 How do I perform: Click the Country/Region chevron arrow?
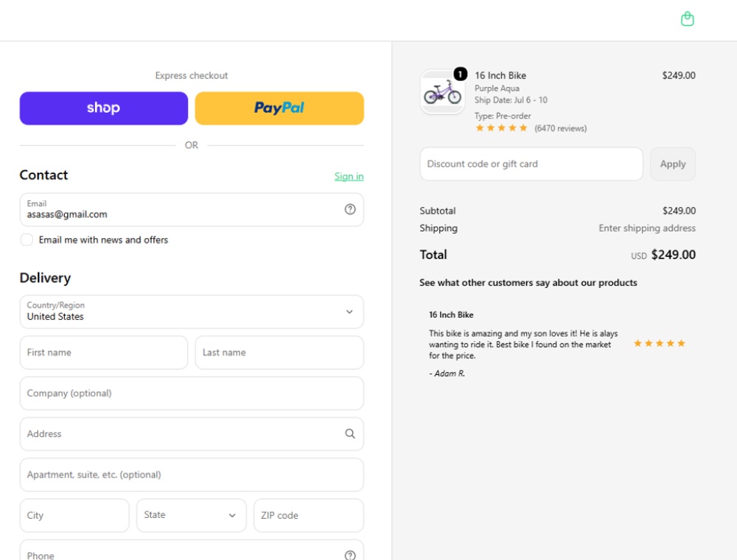tap(349, 312)
